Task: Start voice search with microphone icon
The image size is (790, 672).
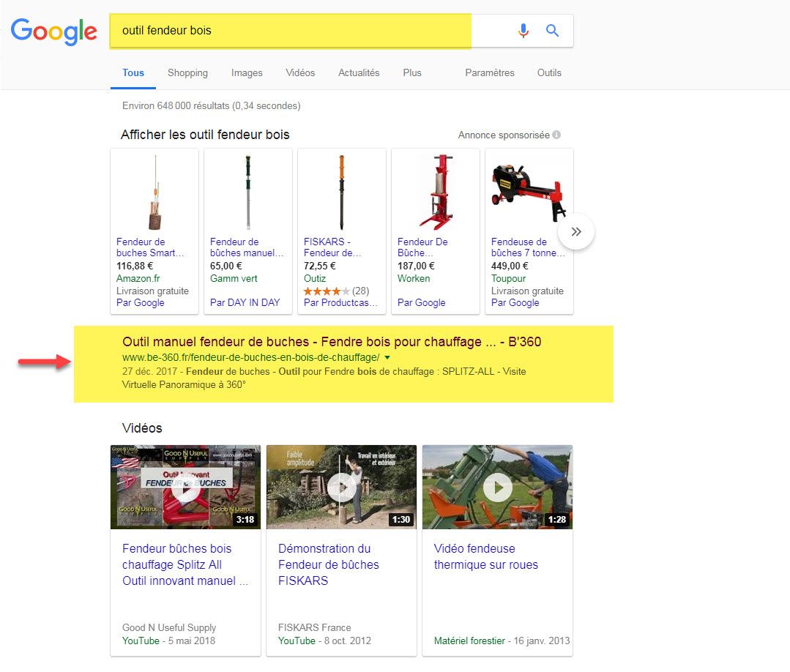Action: point(523,31)
